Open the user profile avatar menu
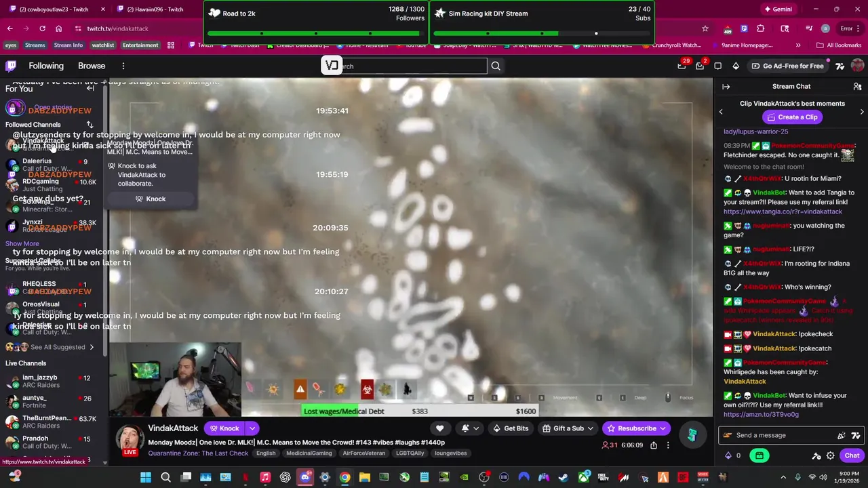This screenshot has width=868, height=488. [x=857, y=66]
